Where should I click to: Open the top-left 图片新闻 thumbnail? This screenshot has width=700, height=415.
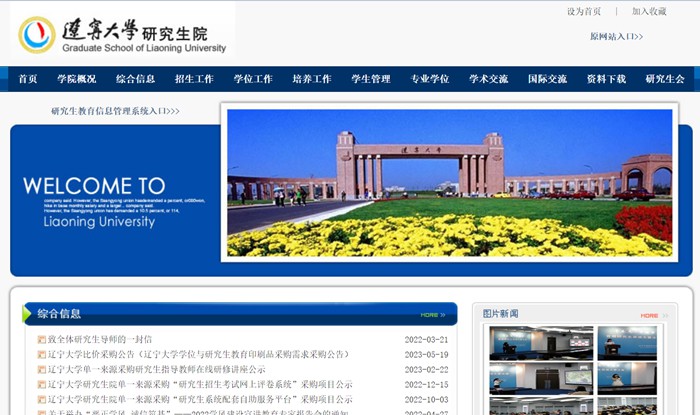541,343
